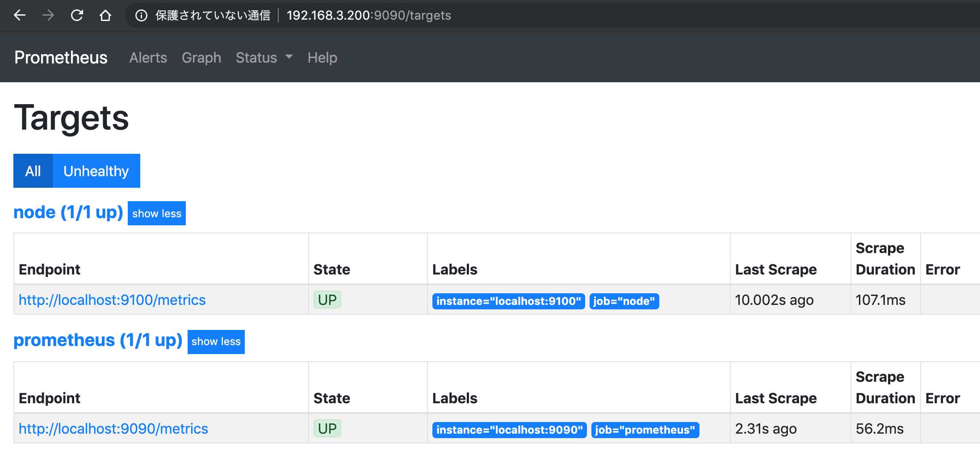Open the Help menu item
Image resolution: width=980 pixels, height=456 pixels.
(322, 58)
